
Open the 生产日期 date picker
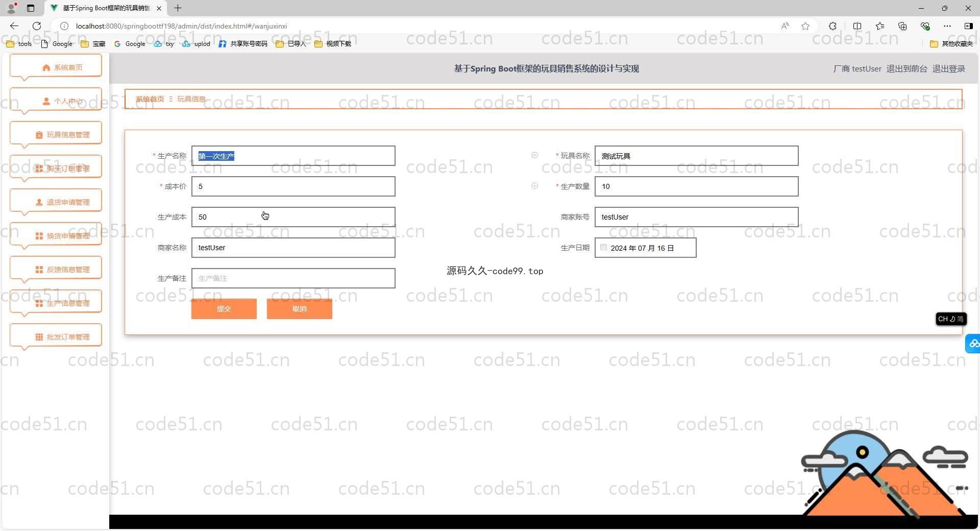[x=646, y=248]
